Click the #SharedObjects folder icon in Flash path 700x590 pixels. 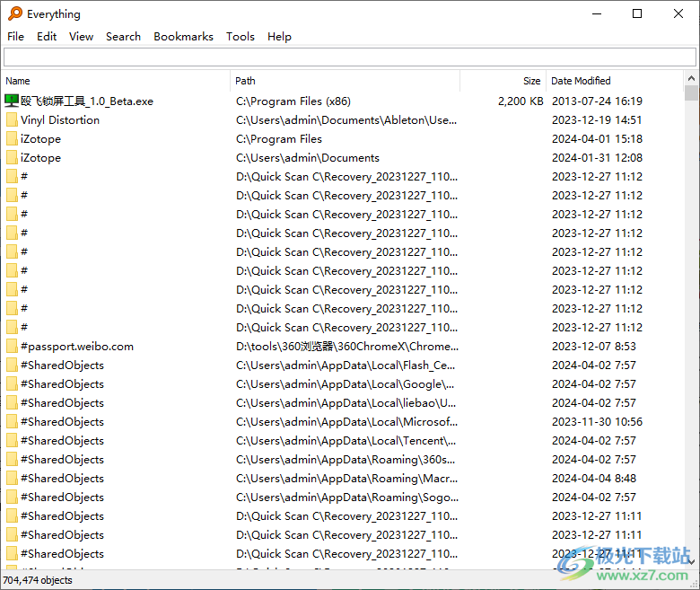(x=12, y=365)
